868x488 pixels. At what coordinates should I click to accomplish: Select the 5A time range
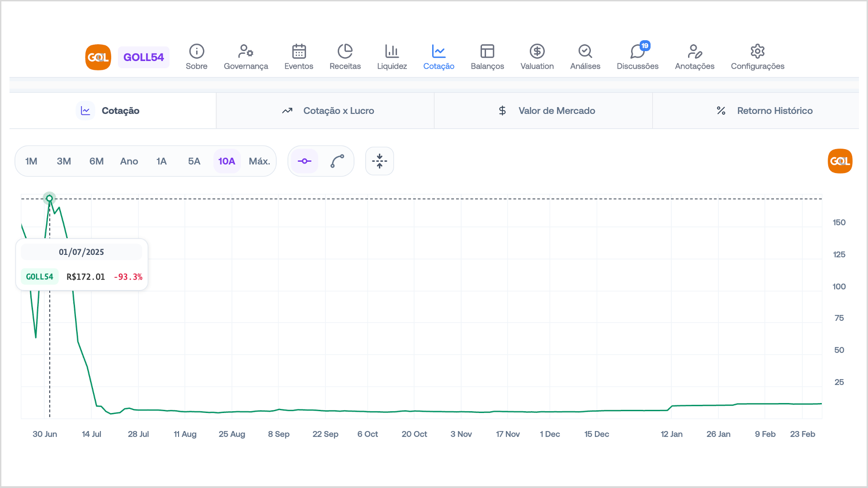194,161
